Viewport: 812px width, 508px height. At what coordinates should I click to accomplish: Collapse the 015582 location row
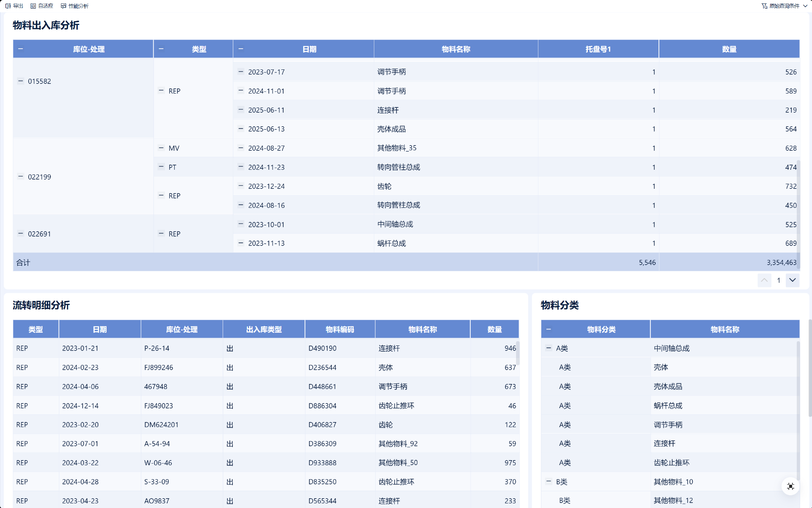tap(20, 81)
